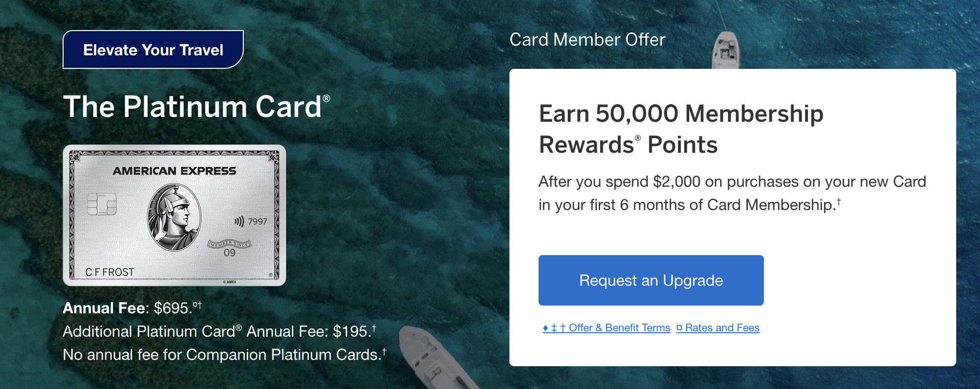This screenshot has width=980, height=389.
Task: Click the Request an Upgrade button
Action: tap(651, 280)
